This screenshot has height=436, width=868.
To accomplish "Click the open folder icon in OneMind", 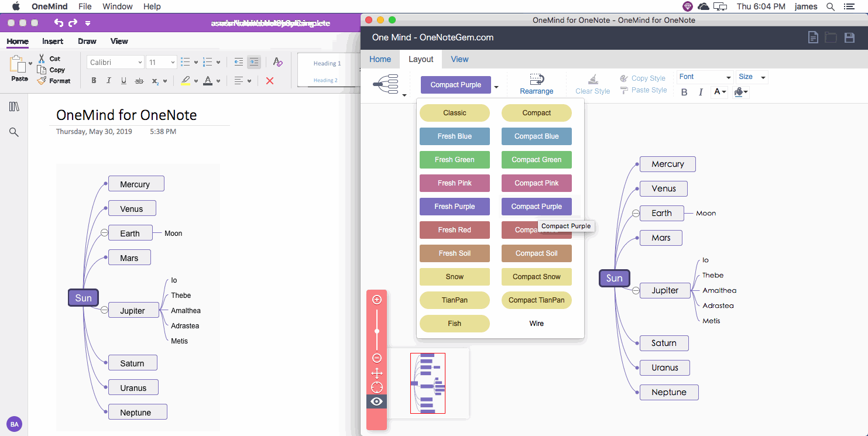I will (831, 37).
